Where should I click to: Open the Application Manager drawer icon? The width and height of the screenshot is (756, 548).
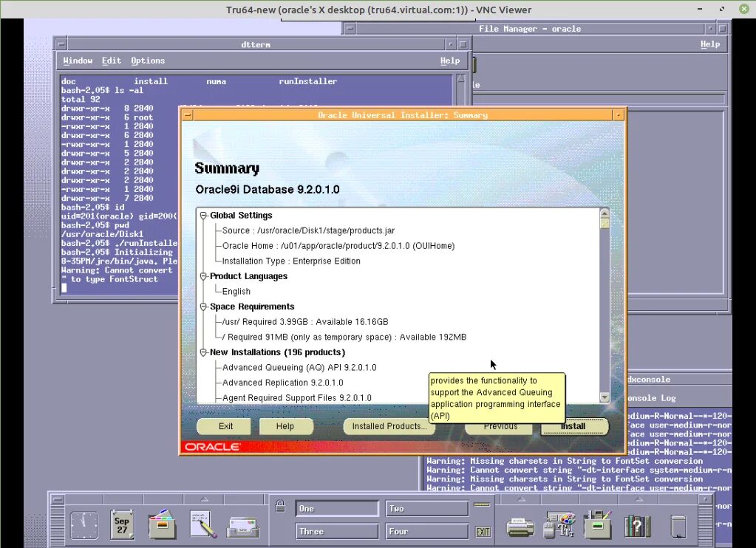[x=598, y=524]
